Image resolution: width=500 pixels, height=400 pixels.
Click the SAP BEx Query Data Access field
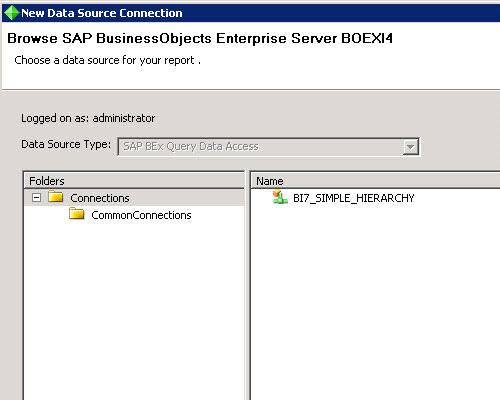pyautogui.click(x=269, y=147)
